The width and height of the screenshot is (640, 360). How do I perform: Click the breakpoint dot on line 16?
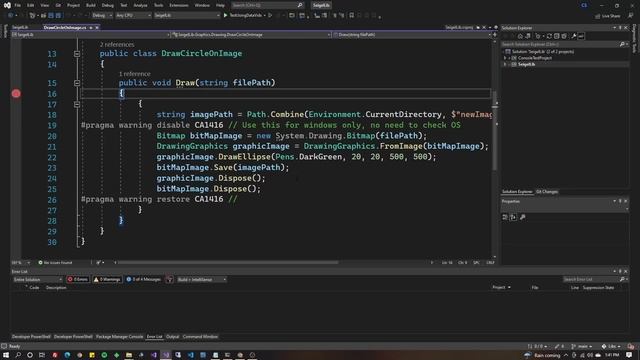click(x=16, y=94)
